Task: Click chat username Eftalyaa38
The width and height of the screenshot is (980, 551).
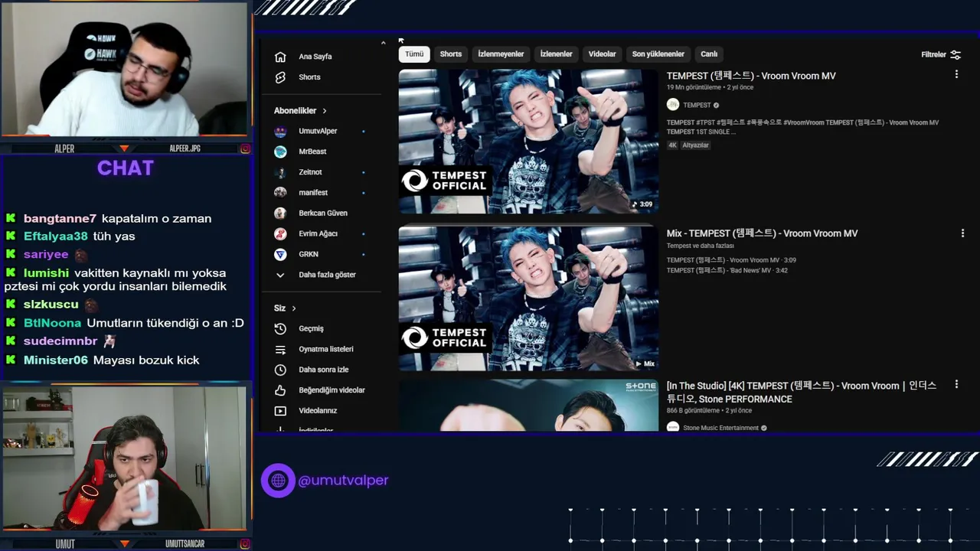Action: pos(56,236)
